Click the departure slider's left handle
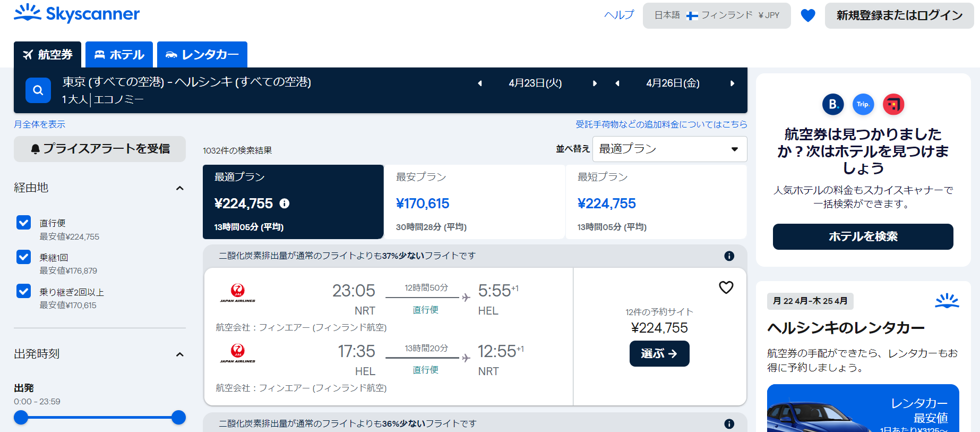The height and width of the screenshot is (432, 980). (21, 418)
